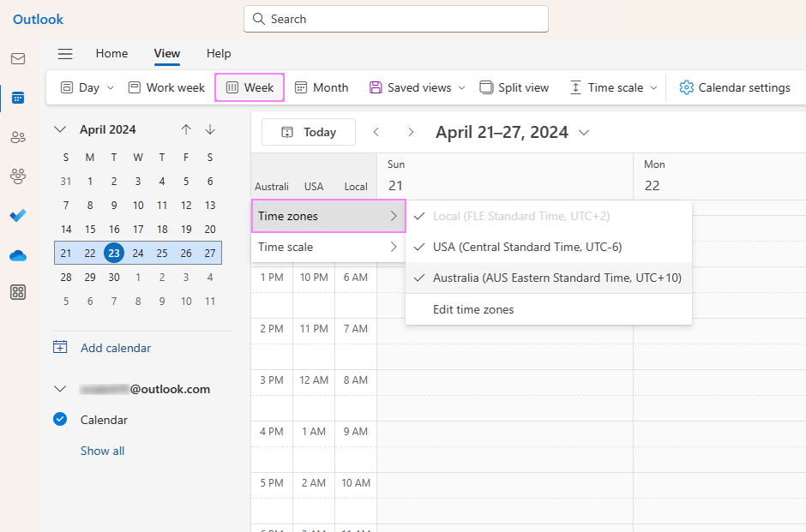Go to the previous week
Image resolution: width=806 pixels, height=532 pixels.
(376, 132)
